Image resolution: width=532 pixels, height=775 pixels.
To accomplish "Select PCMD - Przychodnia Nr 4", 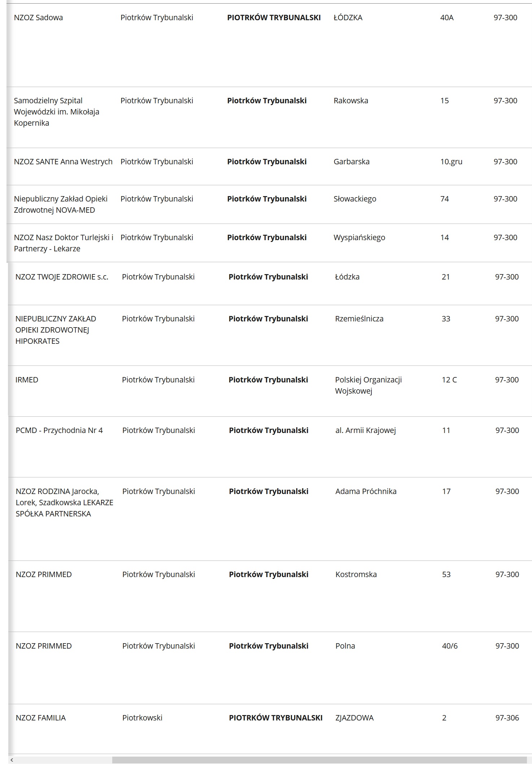I will click(59, 430).
